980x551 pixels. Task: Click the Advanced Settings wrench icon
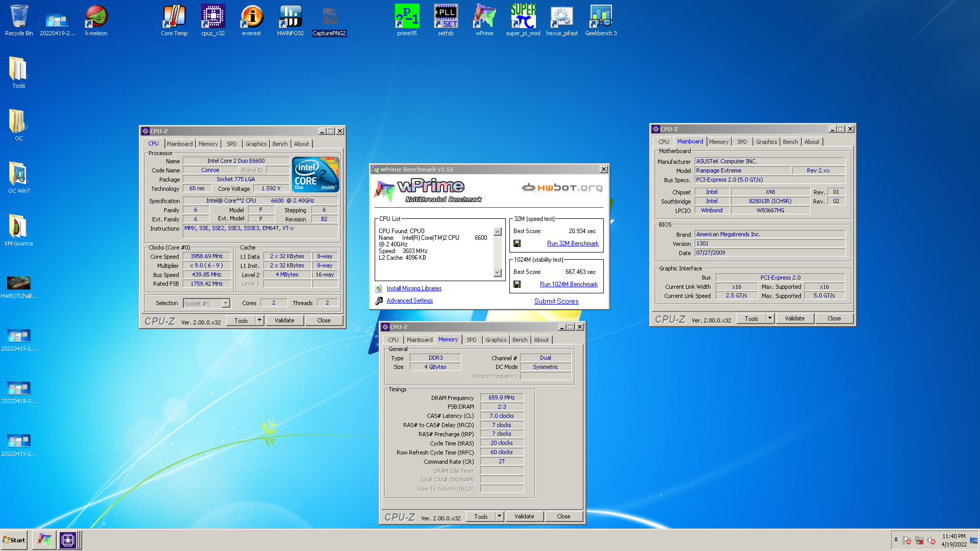379,301
